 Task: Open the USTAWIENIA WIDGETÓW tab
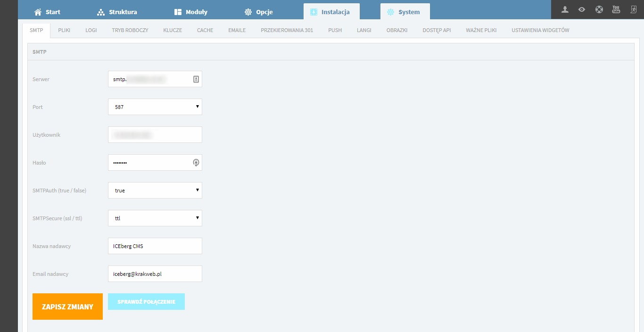540,30
